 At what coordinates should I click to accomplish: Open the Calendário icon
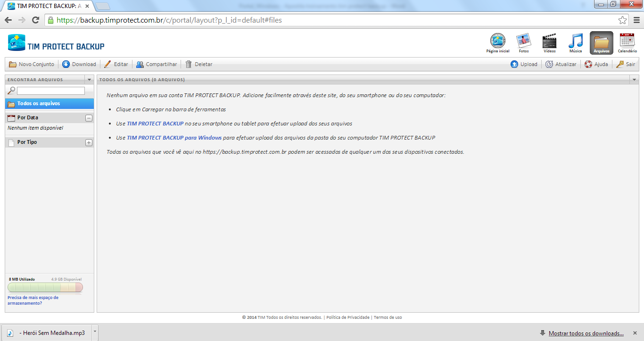tap(627, 43)
